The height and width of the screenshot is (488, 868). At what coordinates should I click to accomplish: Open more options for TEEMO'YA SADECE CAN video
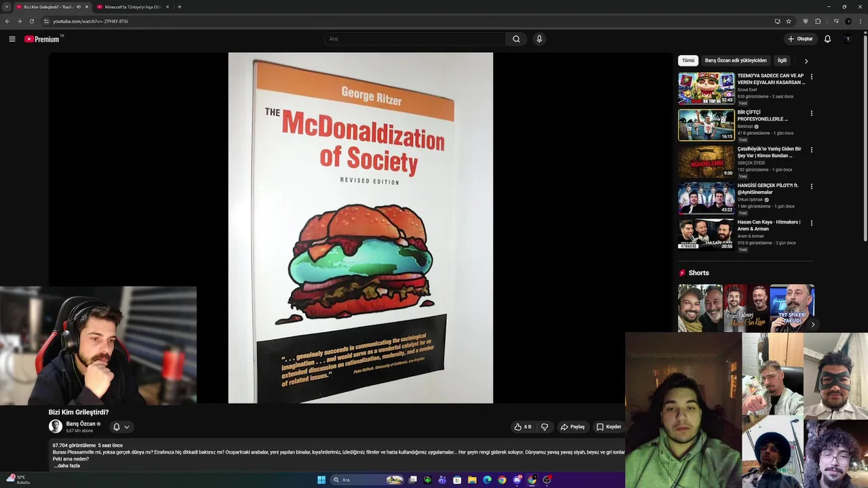811,77
